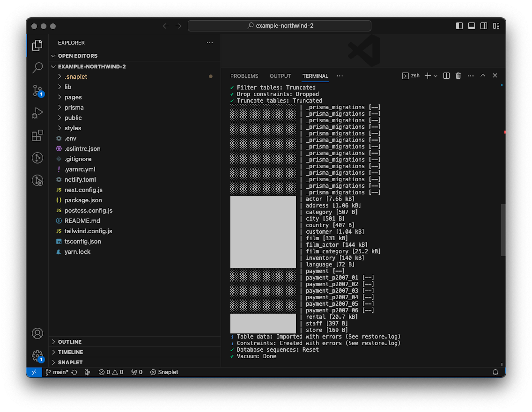
Task: Kill terminal with trash icon
Action: [458, 76]
